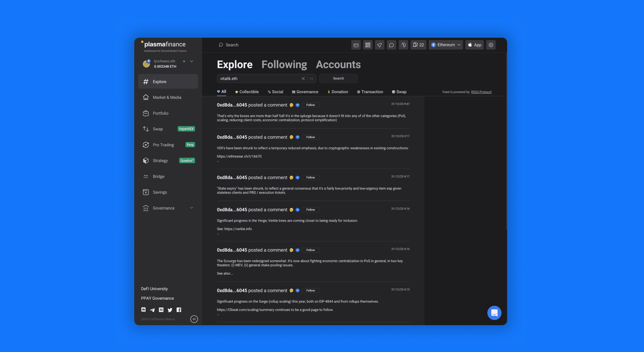Follow author of Scourge comment
This screenshot has width=644, height=352.
(311, 250)
